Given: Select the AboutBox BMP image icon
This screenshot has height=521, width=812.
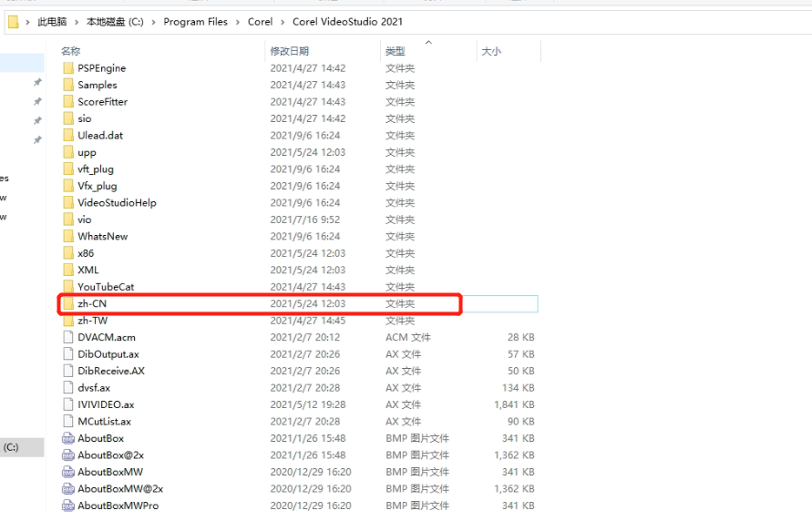Looking at the screenshot, I should 68,439.
